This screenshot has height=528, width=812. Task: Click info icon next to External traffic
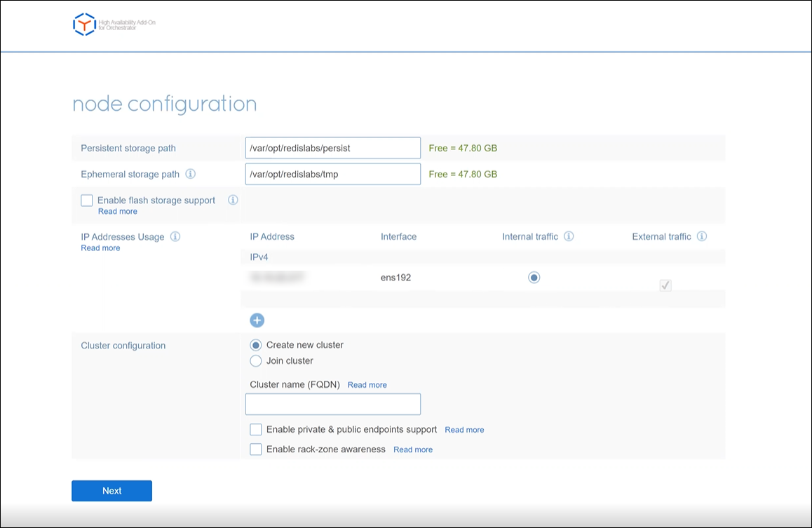[701, 236]
